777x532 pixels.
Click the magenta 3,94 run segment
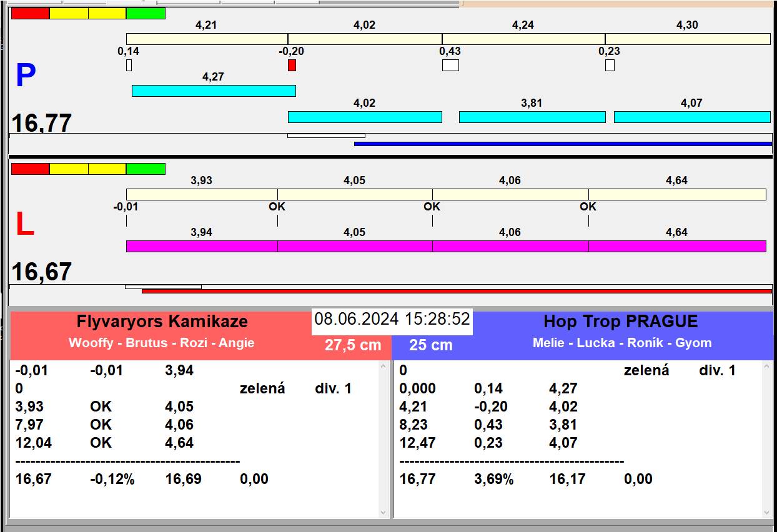point(202,247)
